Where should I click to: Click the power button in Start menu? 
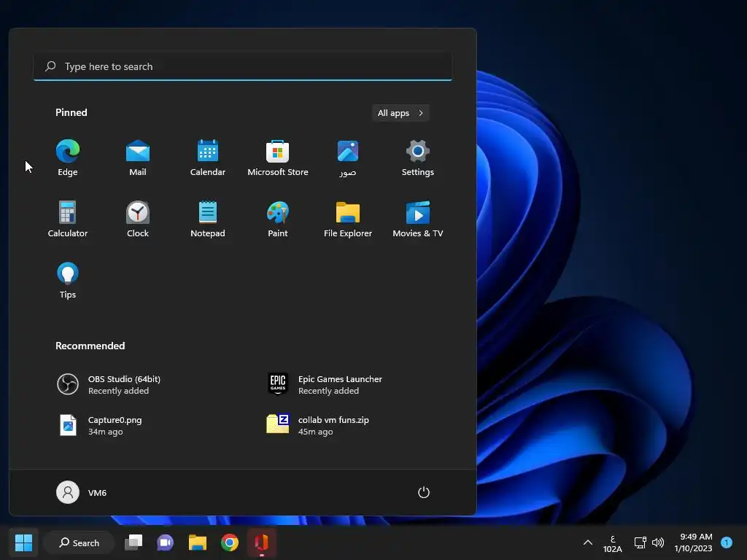click(x=424, y=492)
